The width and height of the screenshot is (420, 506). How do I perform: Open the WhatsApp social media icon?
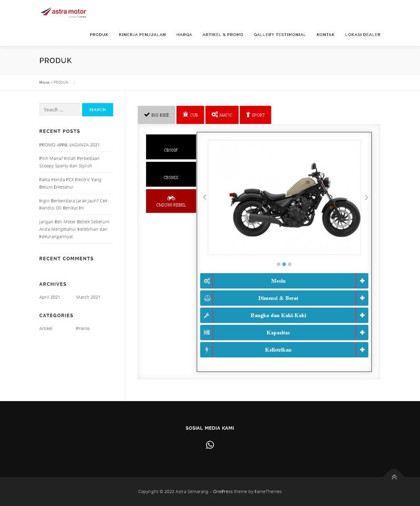coord(210,445)
